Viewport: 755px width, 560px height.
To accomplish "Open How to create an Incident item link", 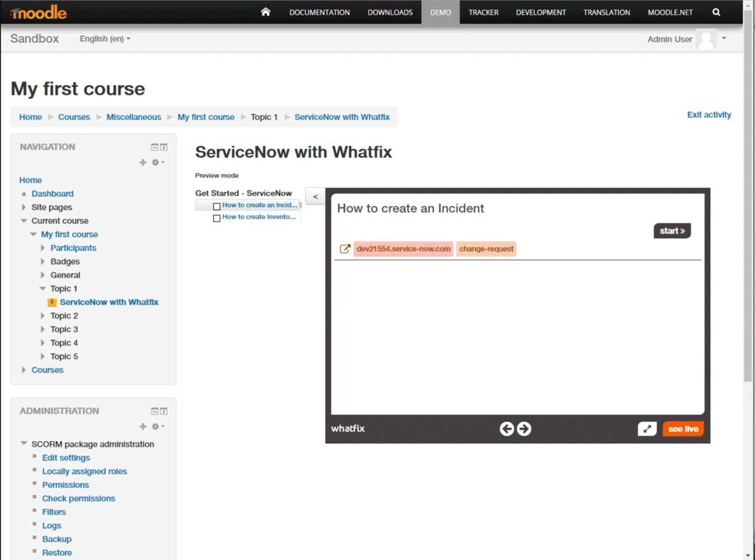I will pyautogui.click(x=260, y=205).
